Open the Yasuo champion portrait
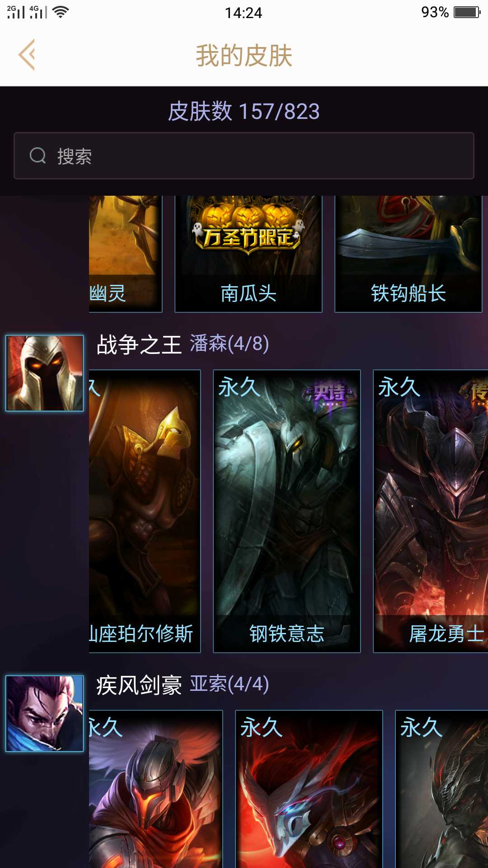This screenshot has height=868, width=488. click(44, 713)
